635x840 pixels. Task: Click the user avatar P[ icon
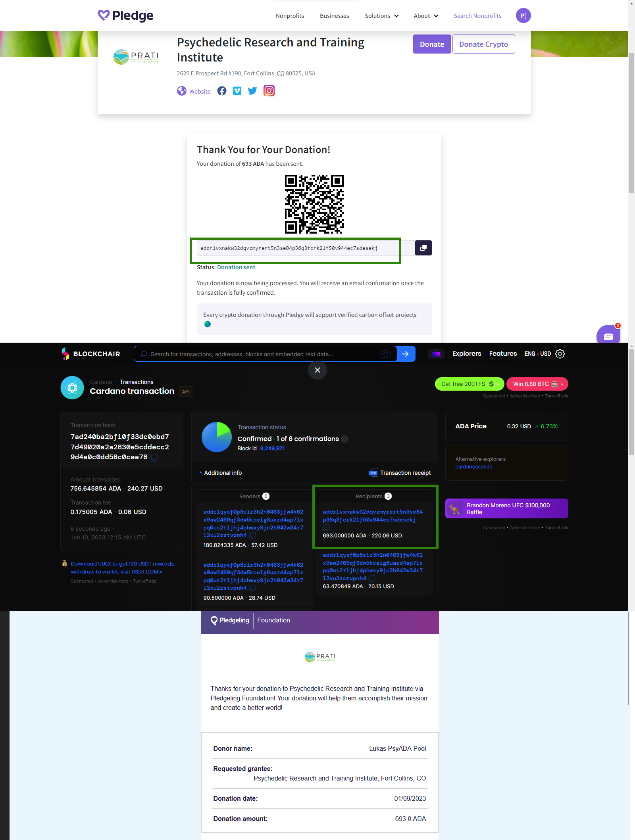pyautogui.click(x=523, y=15)
